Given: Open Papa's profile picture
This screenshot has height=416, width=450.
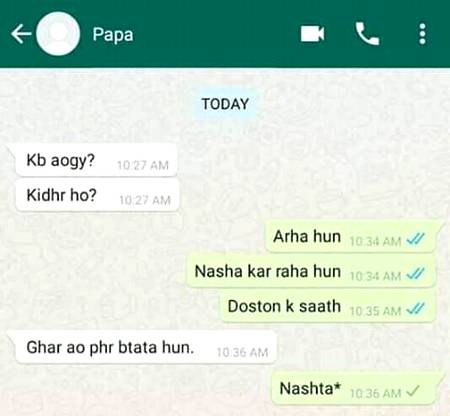Looking at the screenshot, I should (58, 34).
